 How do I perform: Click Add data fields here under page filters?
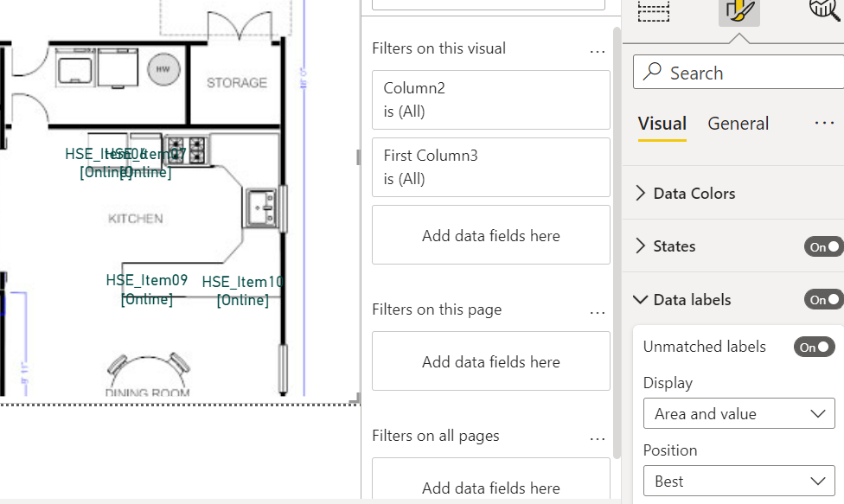coord(491,361)
